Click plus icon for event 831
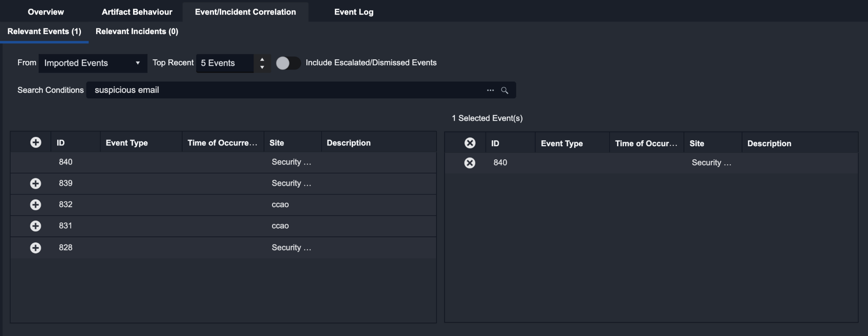The width and height of the screenshot is (868, 336). click(36, 226)
